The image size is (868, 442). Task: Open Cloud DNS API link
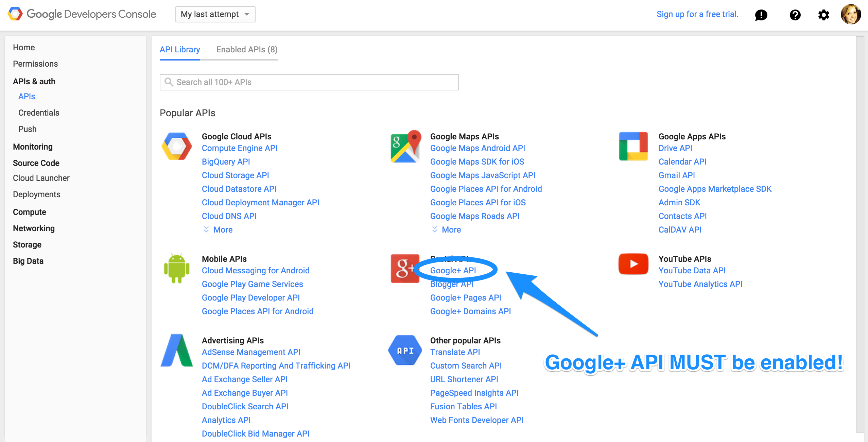coord(229,216)
